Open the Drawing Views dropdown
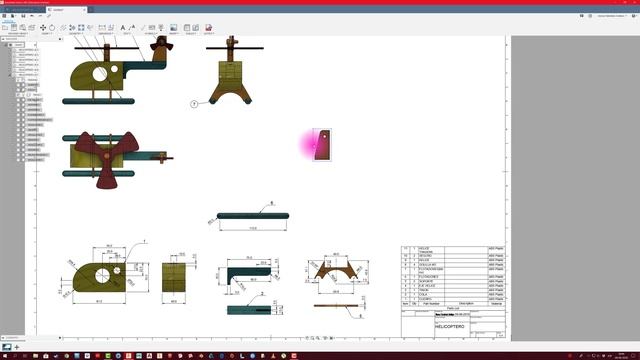The image size is (640, 360). pos(18,33)
